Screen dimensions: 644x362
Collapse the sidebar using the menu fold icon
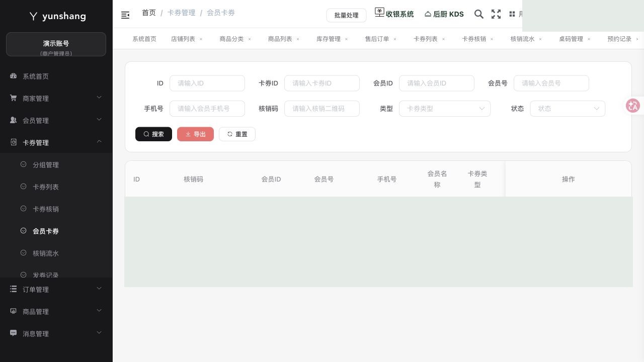tap(125, 15)
